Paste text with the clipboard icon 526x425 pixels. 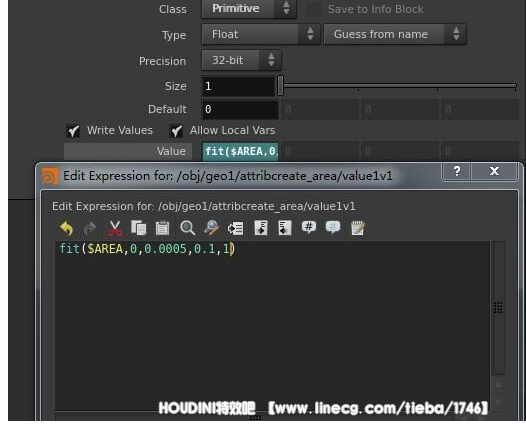coord(162,228)
